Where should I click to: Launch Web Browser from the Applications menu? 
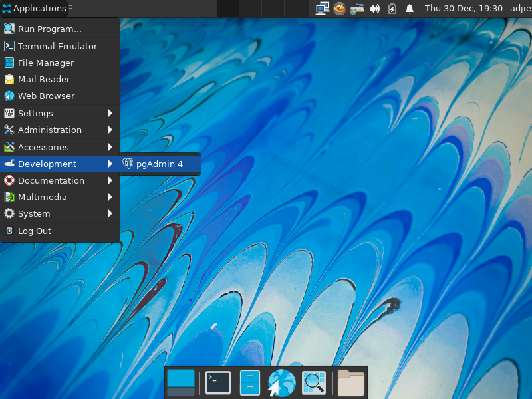[60, 96]
